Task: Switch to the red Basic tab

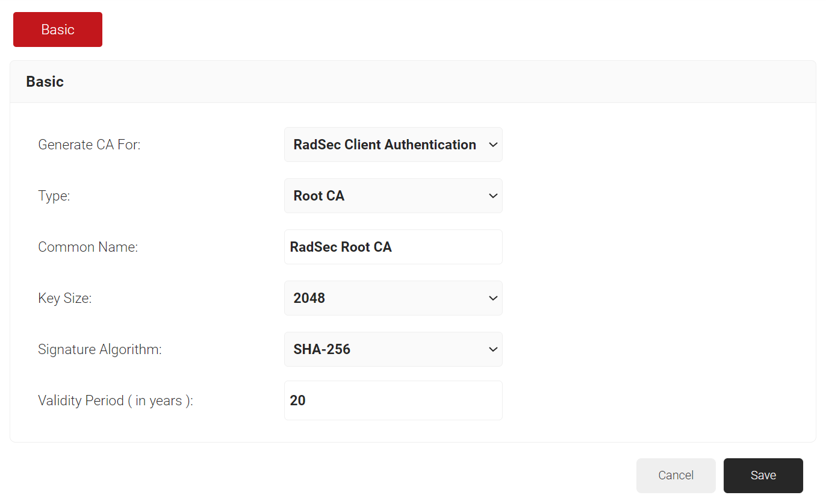Action: point(58,30)
